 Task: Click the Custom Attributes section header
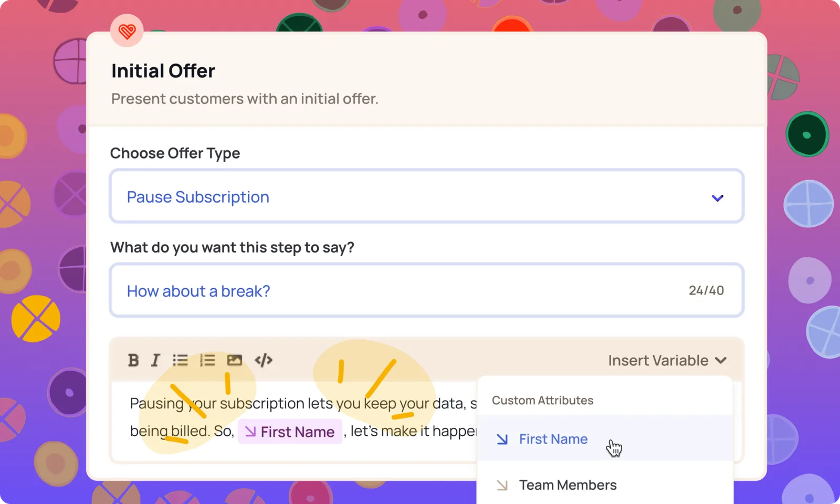point(542,400)
